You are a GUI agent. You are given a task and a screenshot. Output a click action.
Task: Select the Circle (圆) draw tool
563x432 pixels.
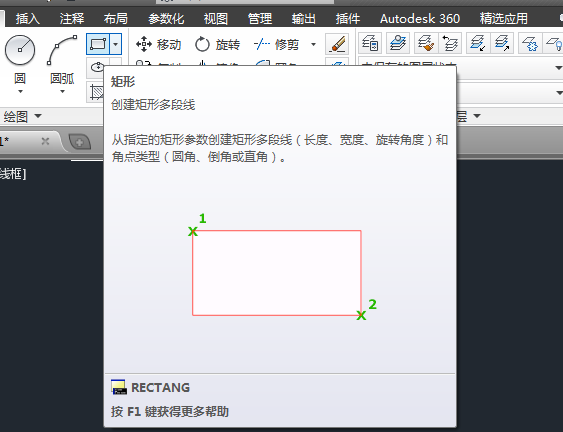(x=20, y=50)
